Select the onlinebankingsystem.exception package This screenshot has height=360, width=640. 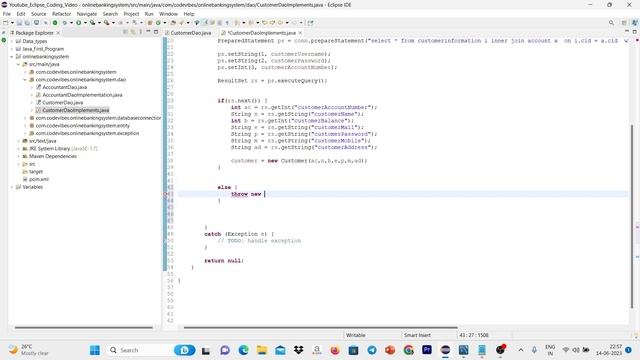point(87,133)
